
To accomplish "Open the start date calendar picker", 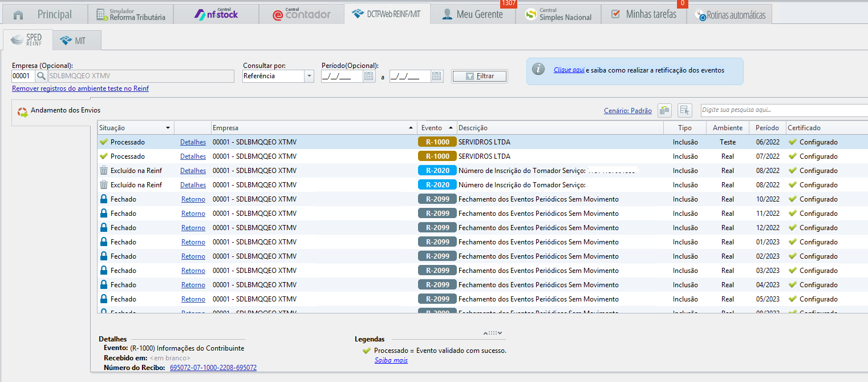I will tap(368, 76).
